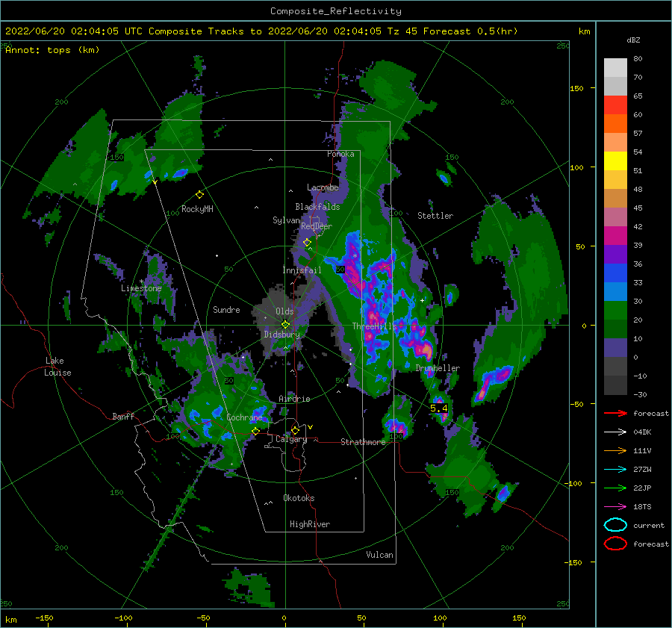Click the cyan 'current' ellipse legend icon

(615, 525)
